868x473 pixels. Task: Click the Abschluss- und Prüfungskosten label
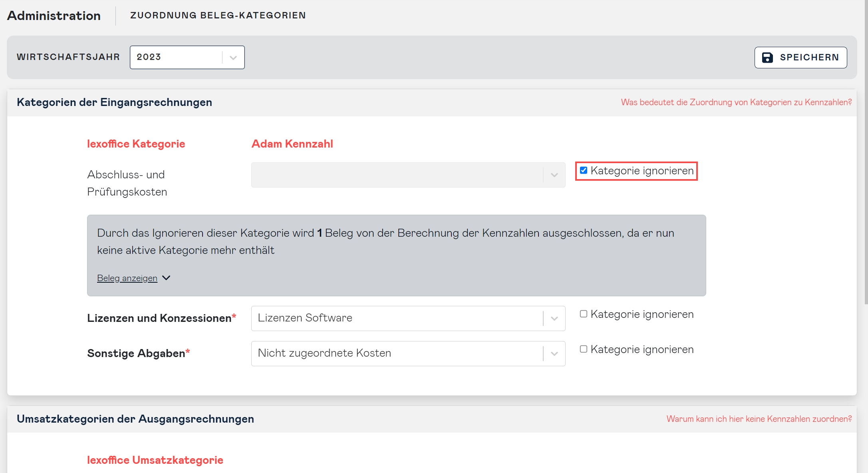click(x=127, y=183)
